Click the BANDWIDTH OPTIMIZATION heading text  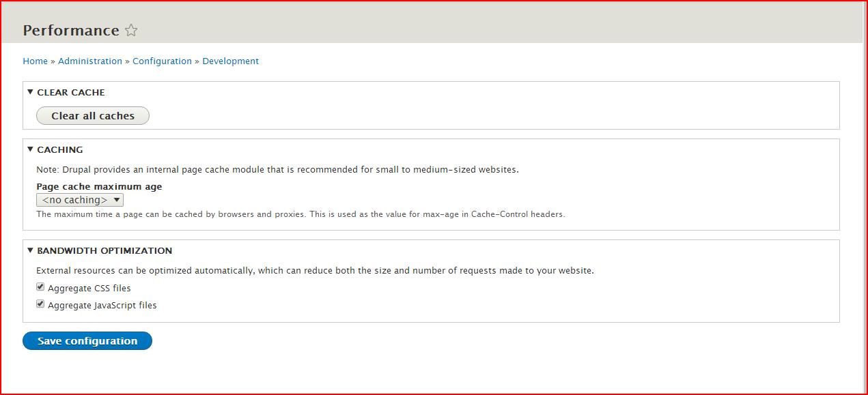104,250
